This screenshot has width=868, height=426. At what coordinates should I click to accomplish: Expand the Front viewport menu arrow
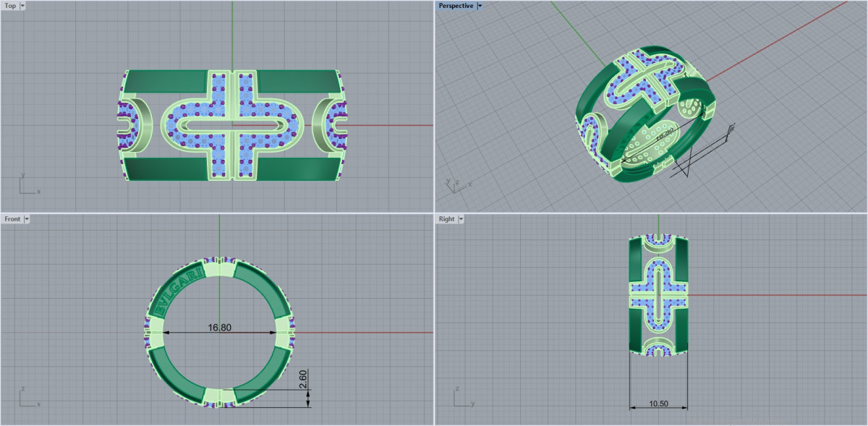tap(27, 218)
